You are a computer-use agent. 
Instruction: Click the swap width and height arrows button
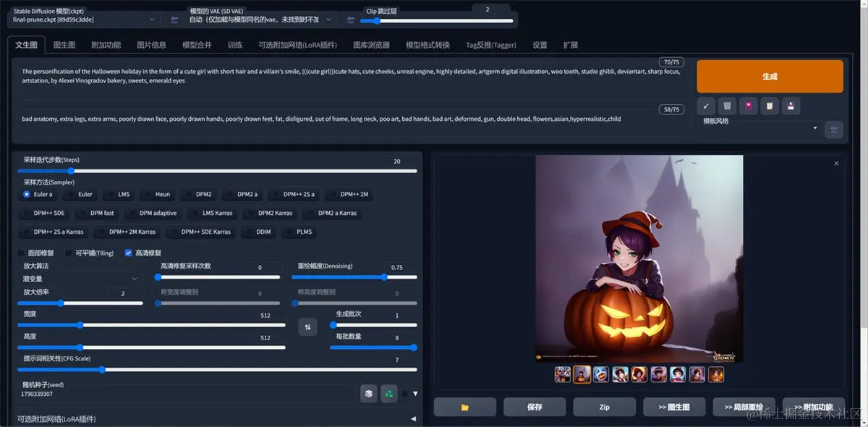307,327
